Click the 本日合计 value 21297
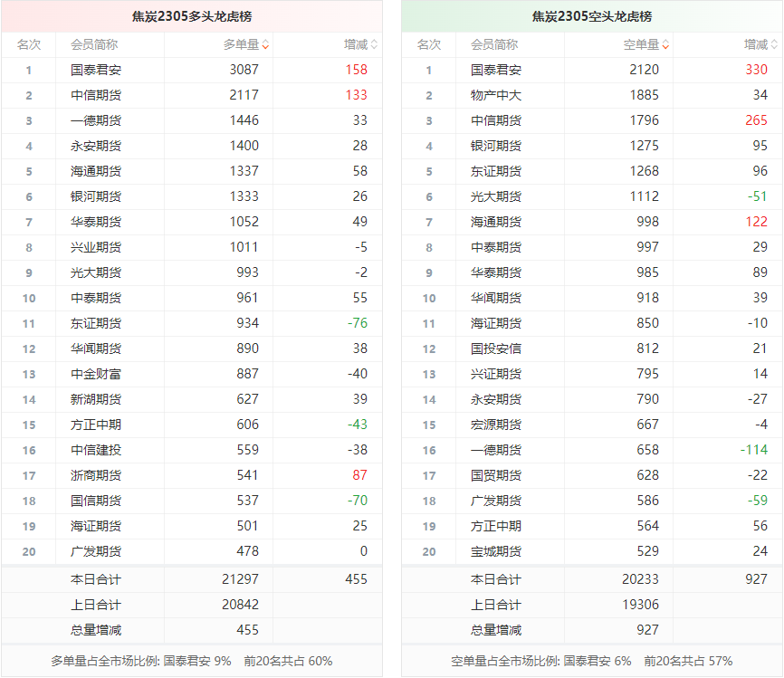The image size is (784, 678). point(240,579)
